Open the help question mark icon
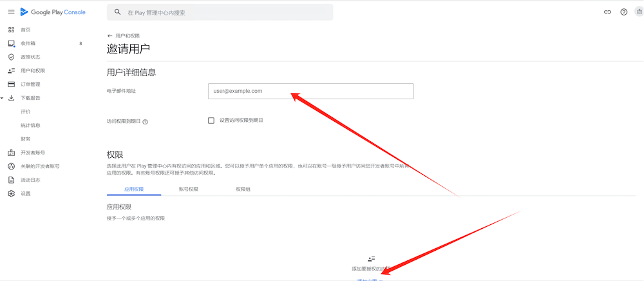This screenshot has width=644, height=281. click(x=623, y=12)
